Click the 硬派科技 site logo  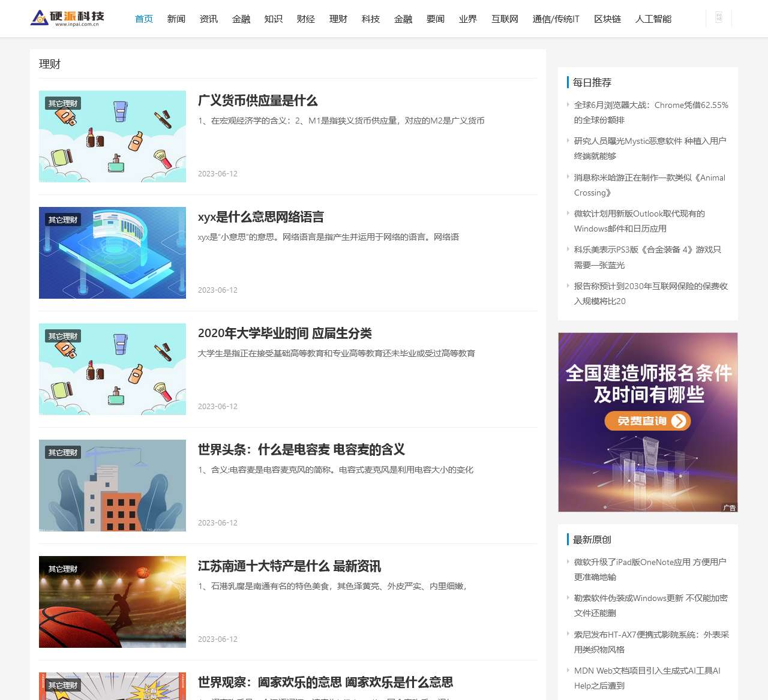click(x=68, y=18)
